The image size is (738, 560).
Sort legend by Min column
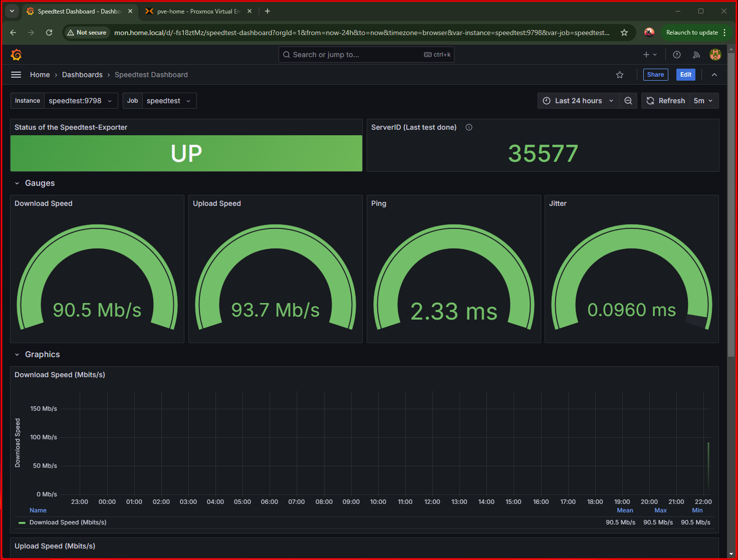pos(697,510)
